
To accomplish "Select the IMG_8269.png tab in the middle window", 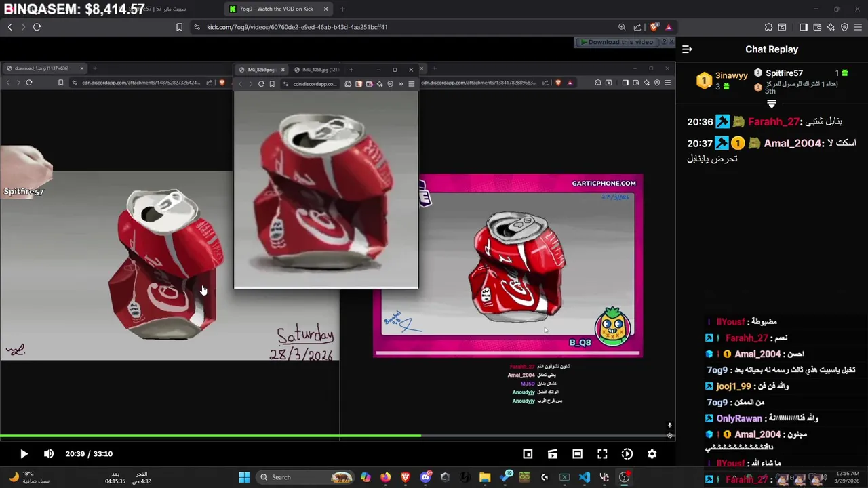I will coord(261,70).
